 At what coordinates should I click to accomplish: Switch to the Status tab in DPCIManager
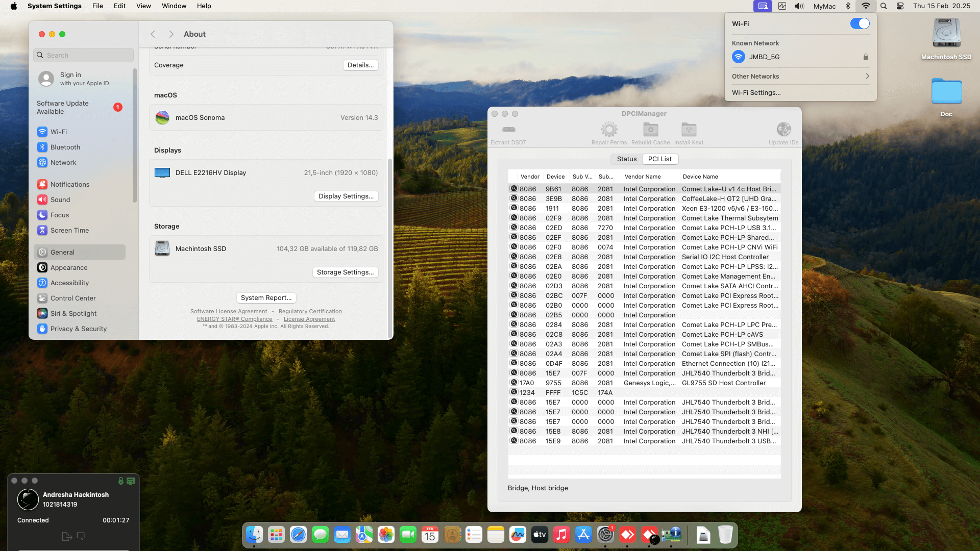(627, 159)
